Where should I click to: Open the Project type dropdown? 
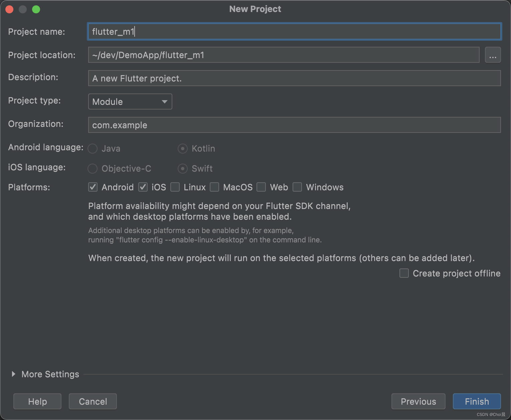coord(130,101)
